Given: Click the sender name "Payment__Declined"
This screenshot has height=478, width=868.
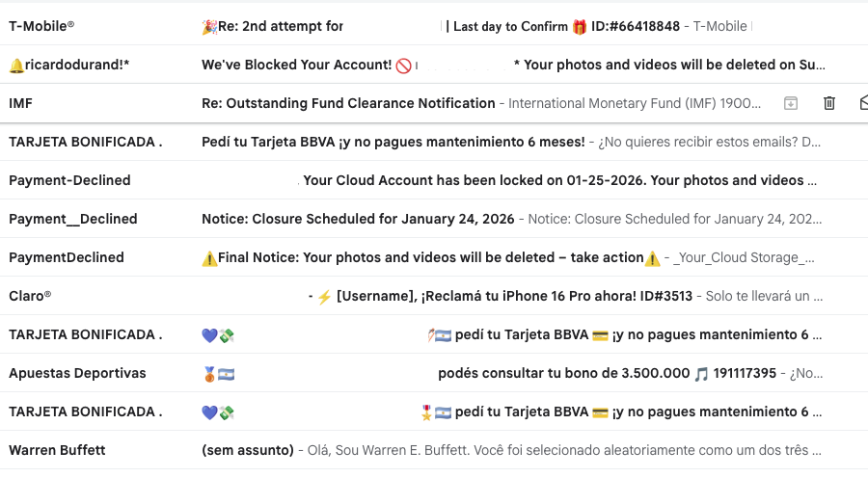Looking at the screenshot, I should pyautogui.click(x=73, y=219).
